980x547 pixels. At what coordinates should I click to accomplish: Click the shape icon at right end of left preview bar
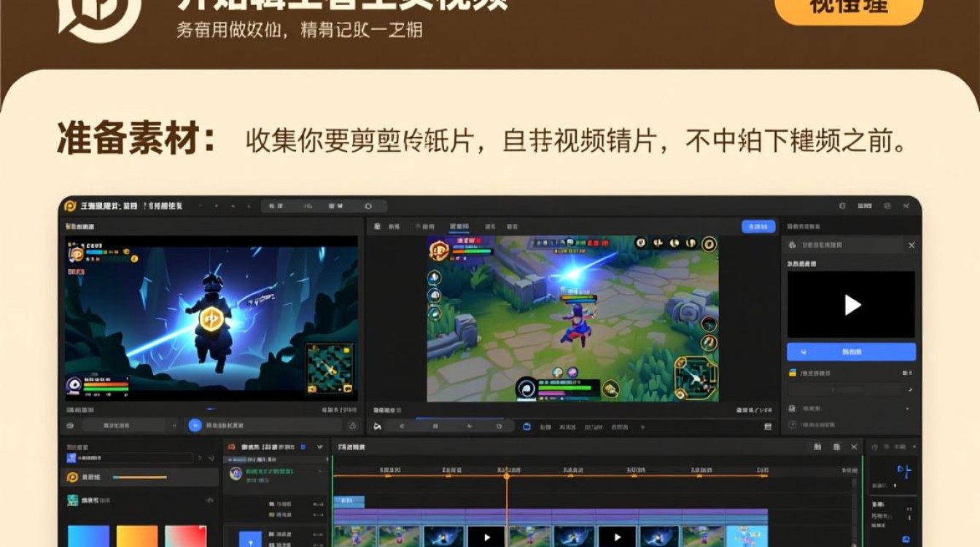[x=352, y=425]
